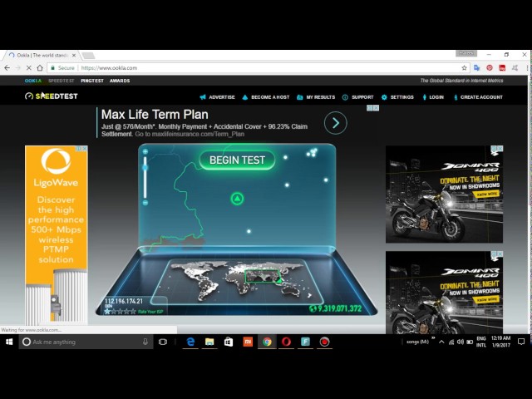This screenshot has width=532, height=399.
Task: Open the OOKLA top nav link
Action: [33, 81]
